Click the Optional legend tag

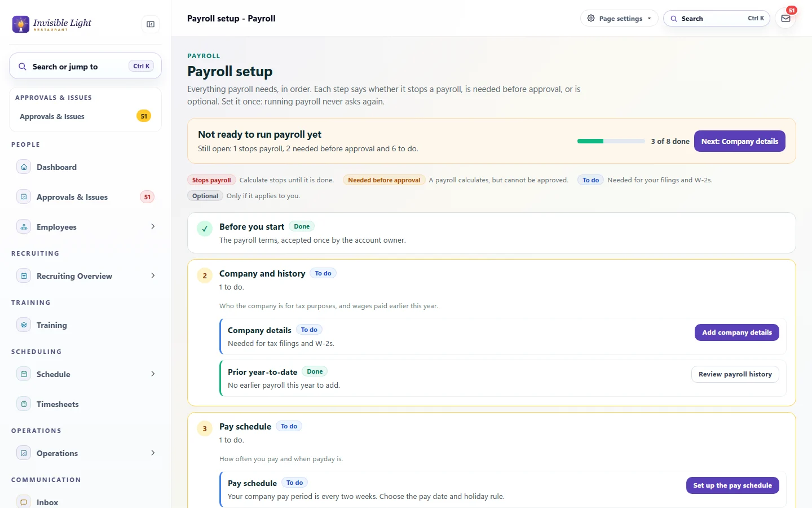point(205,196)
